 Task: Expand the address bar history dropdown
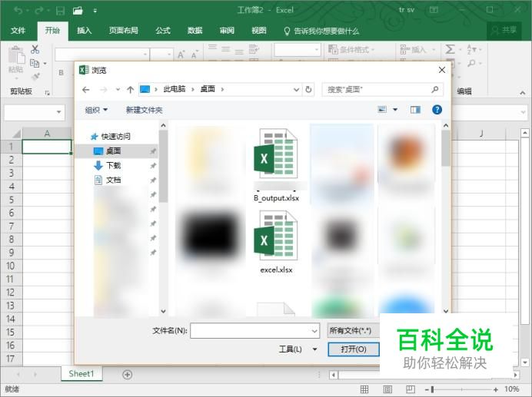tap(296, 90)
